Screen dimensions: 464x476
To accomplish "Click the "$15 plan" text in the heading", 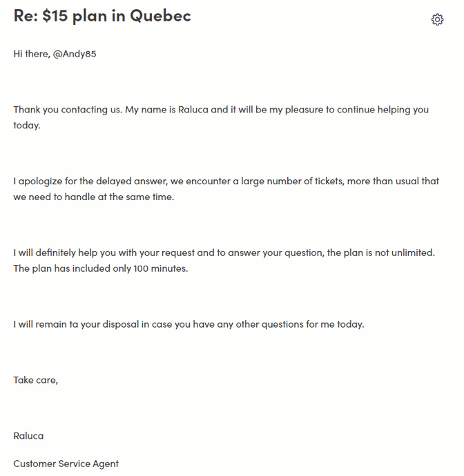I will click(70, 15).
